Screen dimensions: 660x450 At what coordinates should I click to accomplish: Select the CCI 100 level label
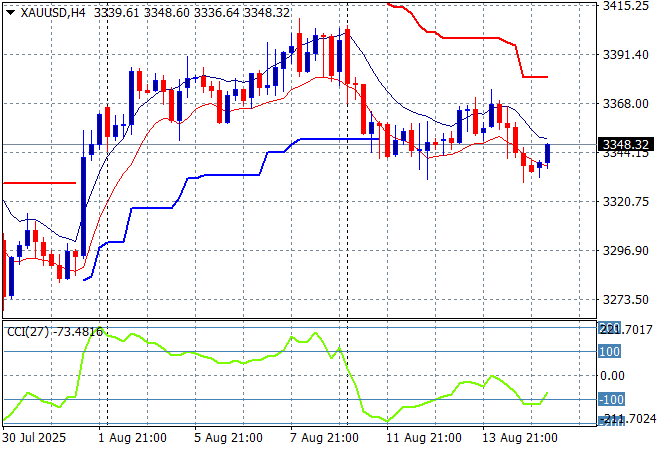pyautogui.click(x=609, y=351)
